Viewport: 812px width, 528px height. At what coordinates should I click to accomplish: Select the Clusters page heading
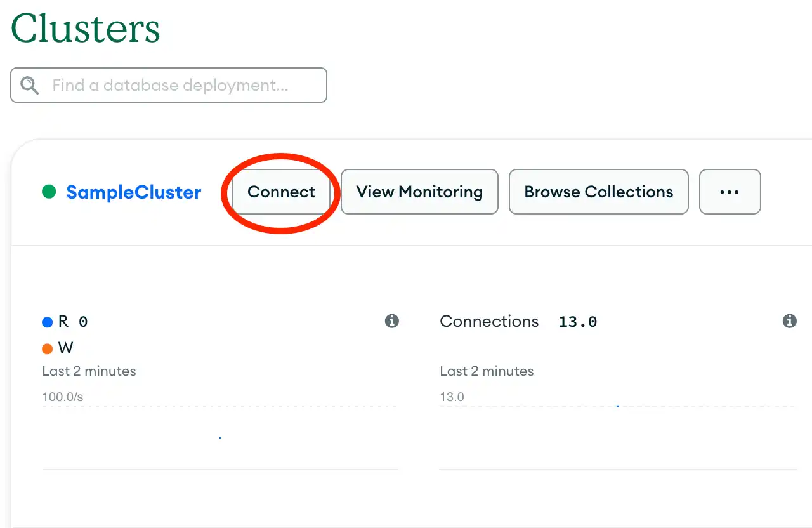point(84,28)
